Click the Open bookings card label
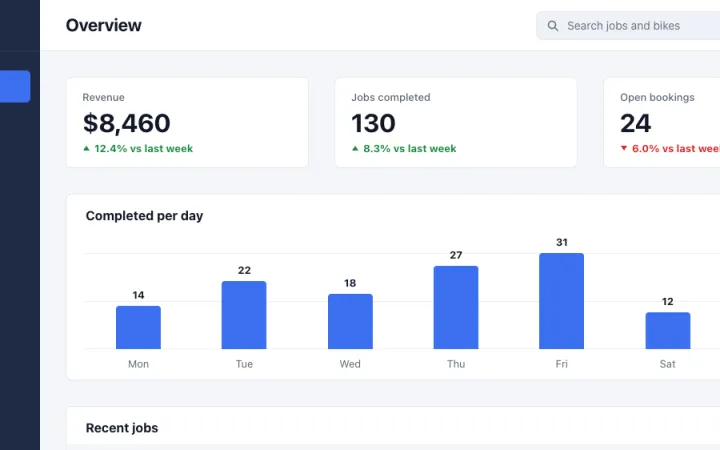Viewport: 720px width, 450px height. pos(657,97)
